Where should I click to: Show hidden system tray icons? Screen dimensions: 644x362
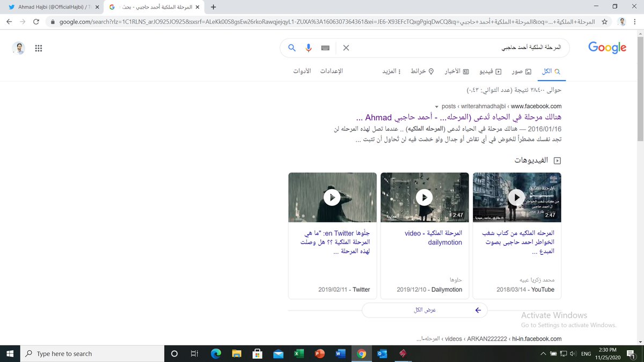(x=543, y=353)
